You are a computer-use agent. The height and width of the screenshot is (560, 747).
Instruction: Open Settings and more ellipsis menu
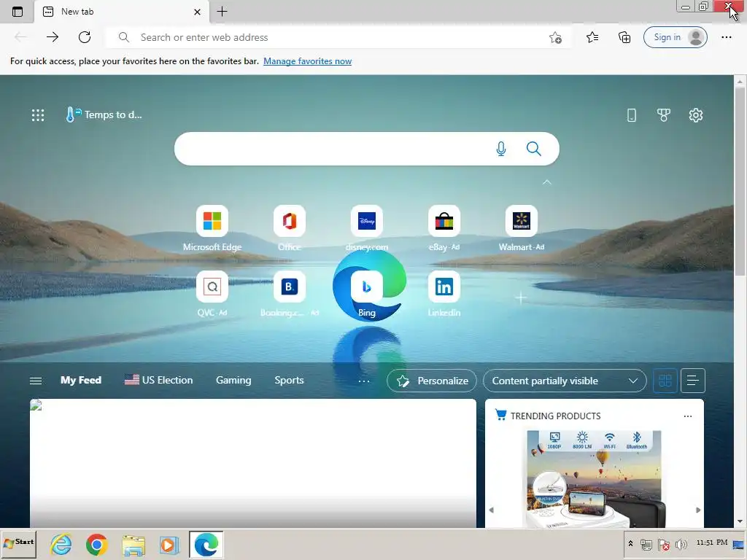[726, 37]
